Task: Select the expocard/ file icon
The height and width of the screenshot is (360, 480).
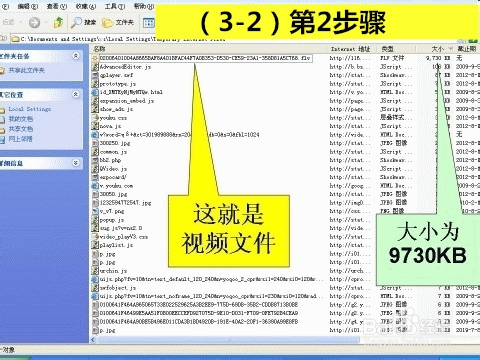Action: 95,177
